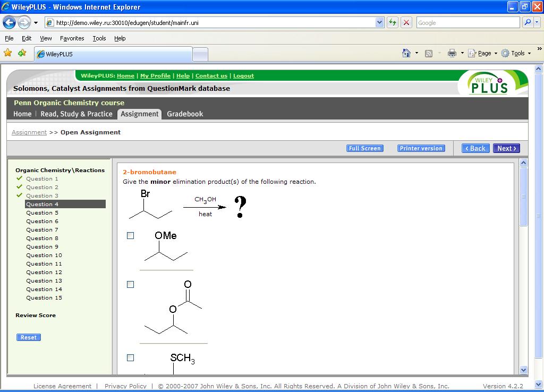Viewport: 544px width, 392px height.
Task: Click the address bar URL field
Action: (215, 22)
